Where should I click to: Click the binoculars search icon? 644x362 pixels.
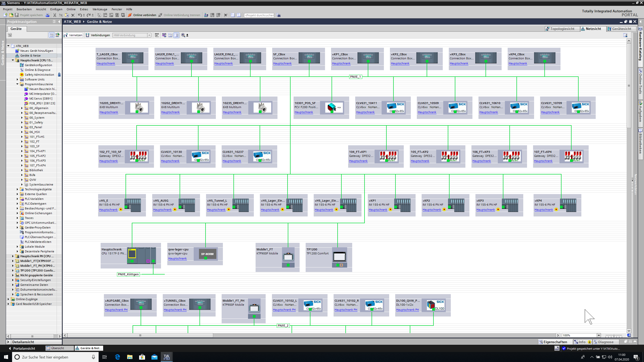click(279, 15)
